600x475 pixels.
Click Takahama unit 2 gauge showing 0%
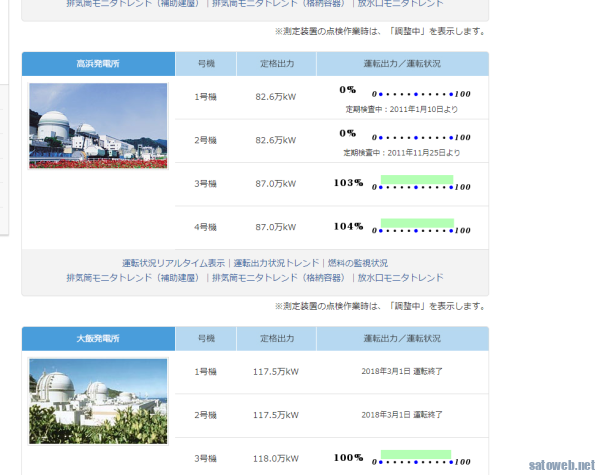[x=420, y=137]
